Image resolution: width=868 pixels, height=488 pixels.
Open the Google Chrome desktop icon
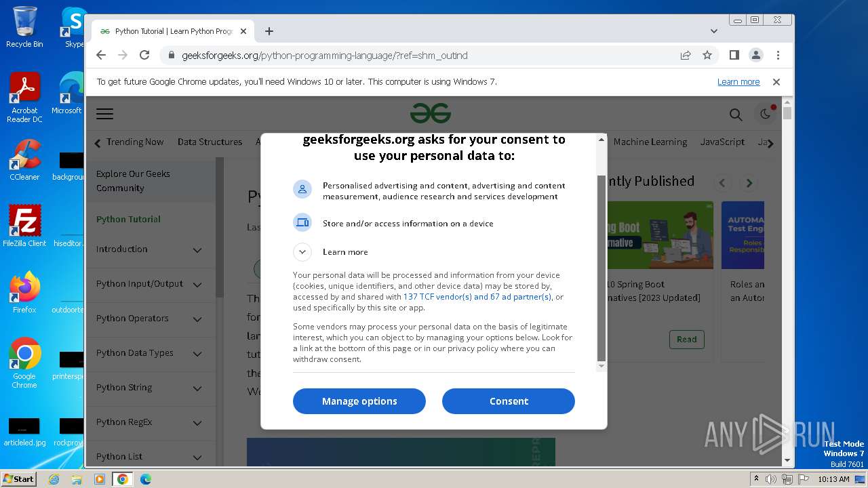click(x=24, y=363)
